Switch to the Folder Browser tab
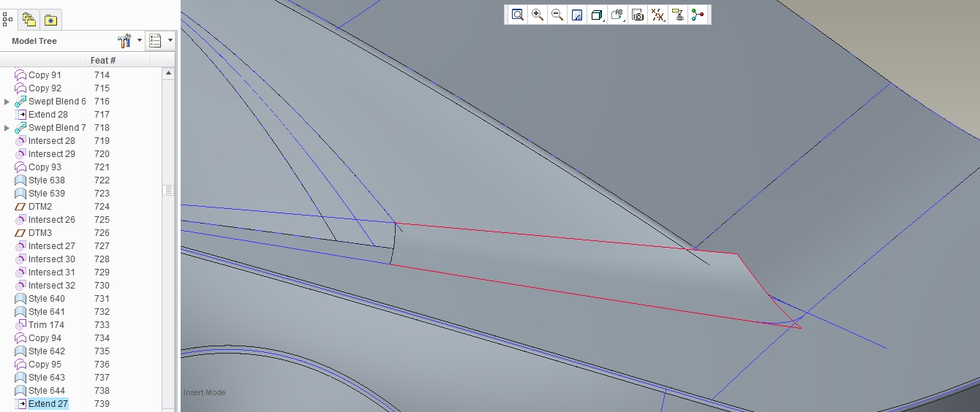This screenshot has height=412, width=980. click(29, 20)
